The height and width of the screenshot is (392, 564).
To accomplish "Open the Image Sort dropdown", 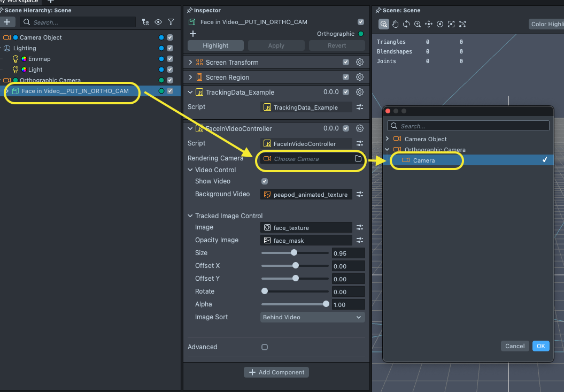I will click(x=312, y=317).
